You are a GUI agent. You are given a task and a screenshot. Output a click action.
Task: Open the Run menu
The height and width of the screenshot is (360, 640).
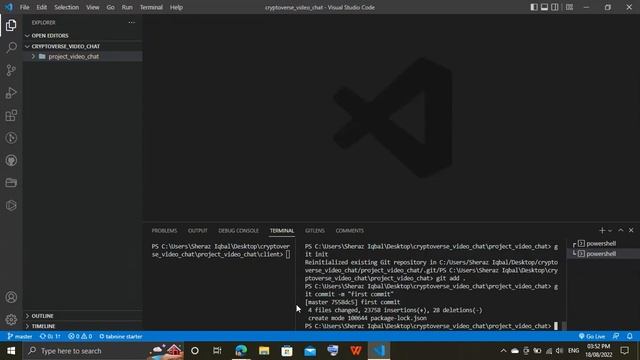tap(127, 7)
